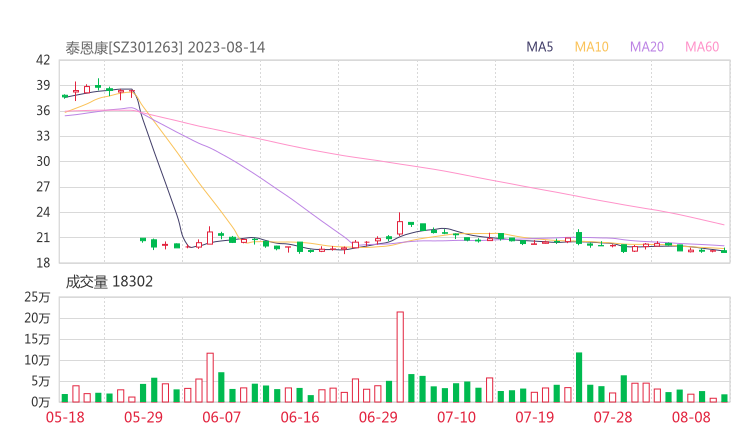Screen dimensions: 740x440
Task: Click the 15万 volume axis value
Action: click(37, 339)
